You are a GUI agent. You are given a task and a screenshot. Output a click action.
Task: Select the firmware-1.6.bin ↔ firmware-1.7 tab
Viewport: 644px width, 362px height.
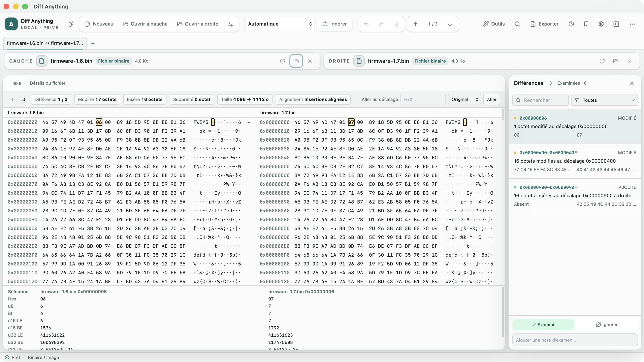click(45, 43)
